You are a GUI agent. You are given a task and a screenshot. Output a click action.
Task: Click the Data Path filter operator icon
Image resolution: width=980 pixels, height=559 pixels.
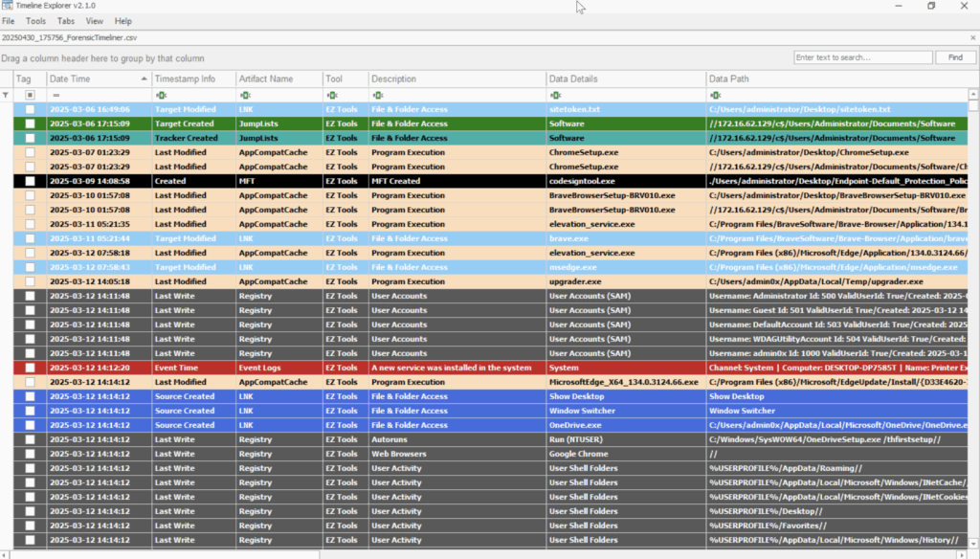[x=715, y=96]
